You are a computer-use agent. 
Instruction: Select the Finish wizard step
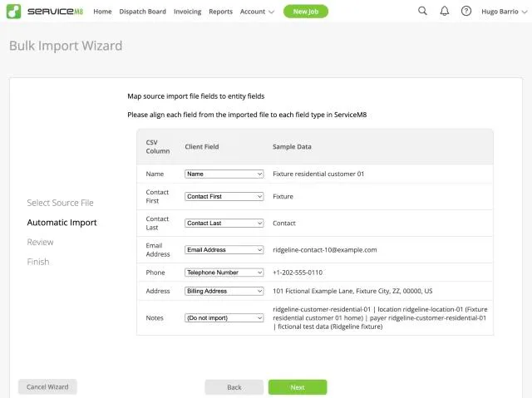pyautogui.click(x=38, y=262)
